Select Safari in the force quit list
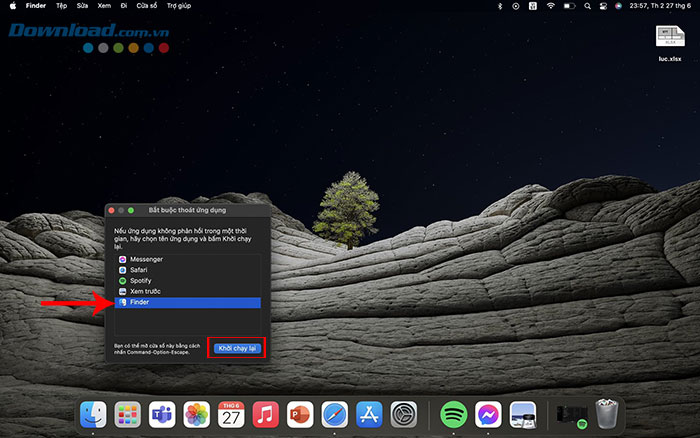Image resolution: width=700 pixels, height=438 pixels. coord(140,270)
